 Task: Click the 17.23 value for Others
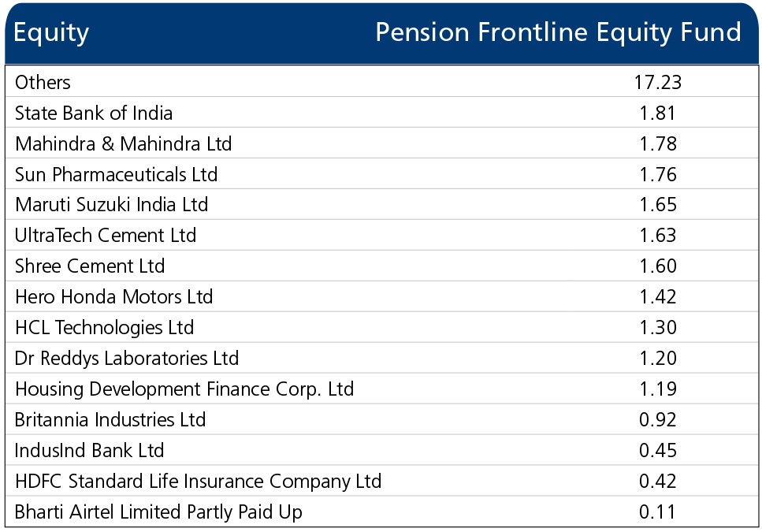click(657, 82)
